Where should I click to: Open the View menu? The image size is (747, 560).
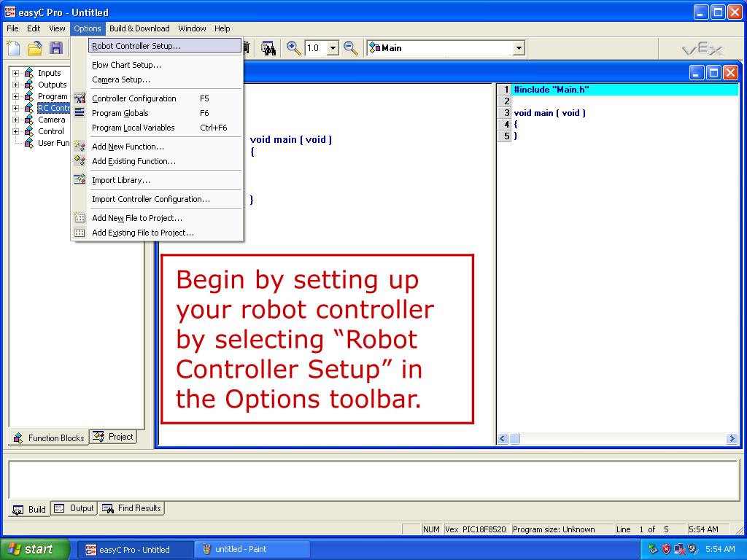pos(57,28)
